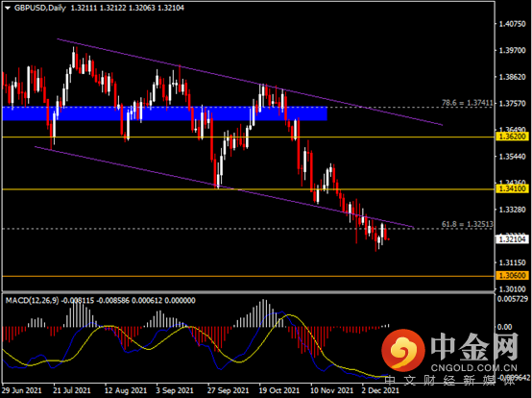
Task: Click the 2 Dec 2021 date marker
Action: coord(380,390)
